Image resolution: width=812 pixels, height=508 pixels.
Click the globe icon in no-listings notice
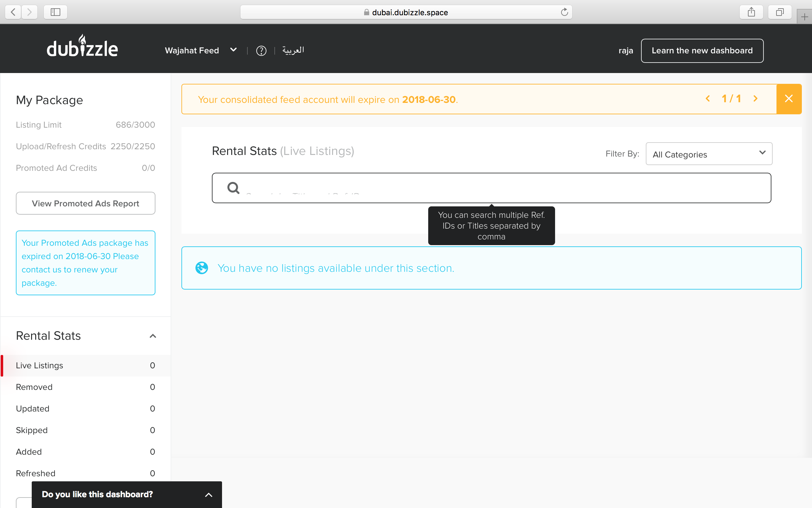(x=202, y=268)
